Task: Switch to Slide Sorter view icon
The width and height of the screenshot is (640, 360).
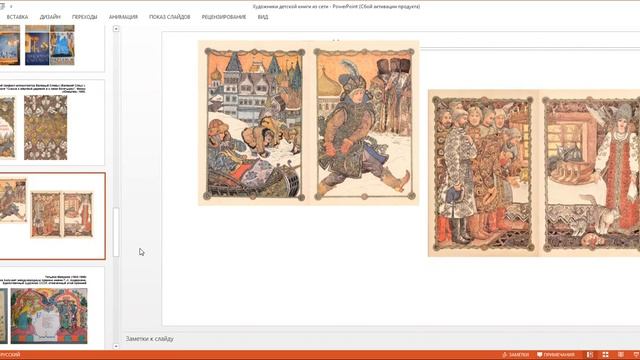Action: click(605, 355)
